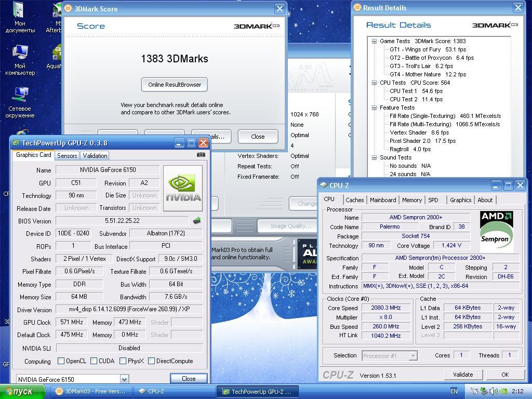Collapse the Game Tests tree node

[374, 42]
